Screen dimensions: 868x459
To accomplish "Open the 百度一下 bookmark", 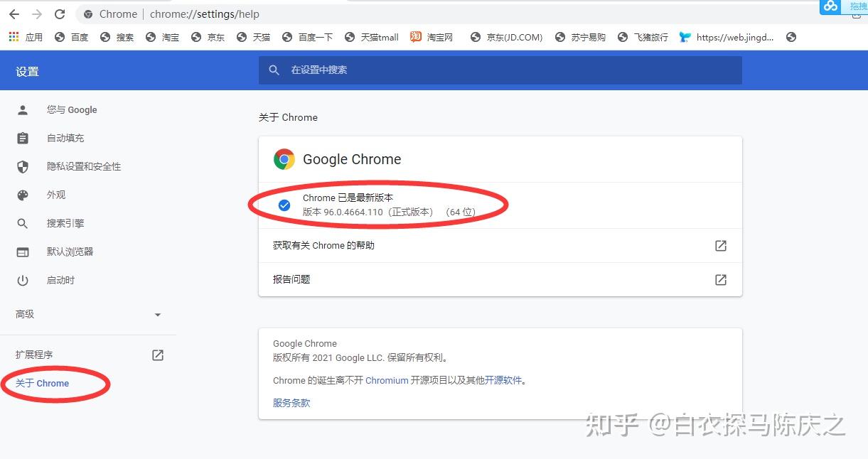I will [x=307, y=37].
